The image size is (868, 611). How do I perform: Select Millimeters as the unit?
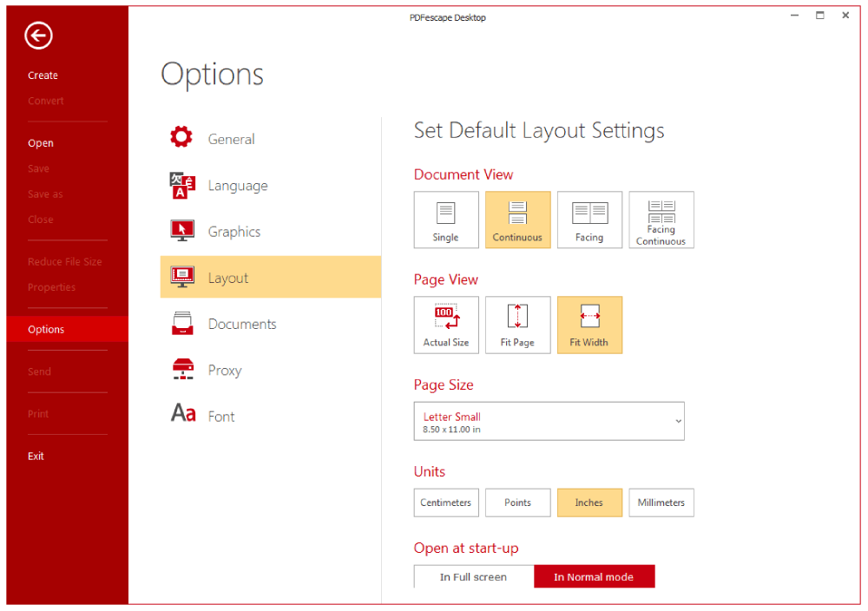[x=661, y=503]
